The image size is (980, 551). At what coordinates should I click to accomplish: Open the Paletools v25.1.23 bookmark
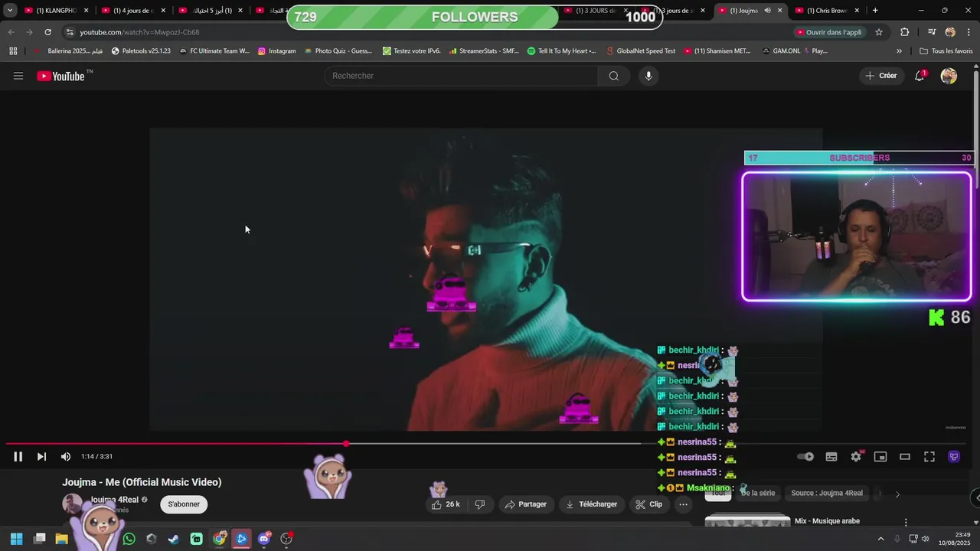click(141, 51)
